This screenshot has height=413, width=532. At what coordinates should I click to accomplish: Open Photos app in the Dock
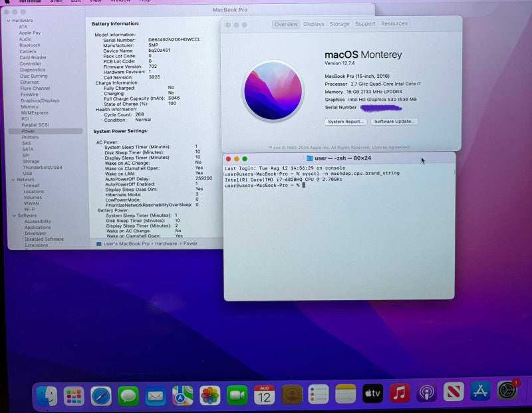coord(209,395)
